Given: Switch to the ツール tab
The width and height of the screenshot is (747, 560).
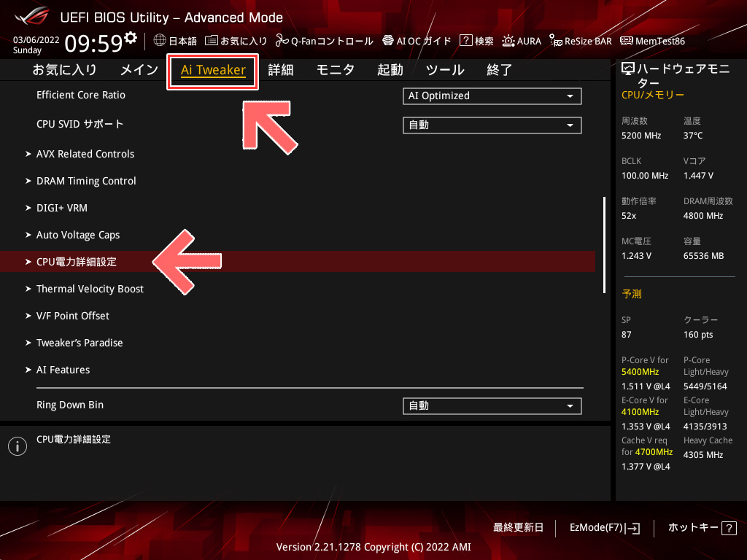Looking at the screenshot, I should click(x=445, y=70).
